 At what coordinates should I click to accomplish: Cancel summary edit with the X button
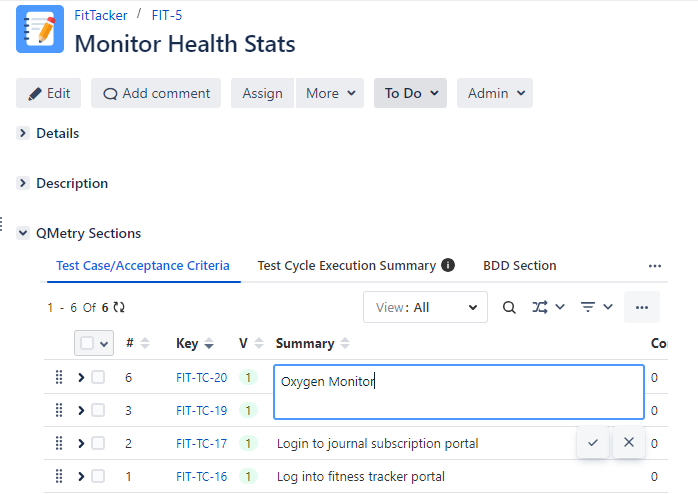pos(629,442)
